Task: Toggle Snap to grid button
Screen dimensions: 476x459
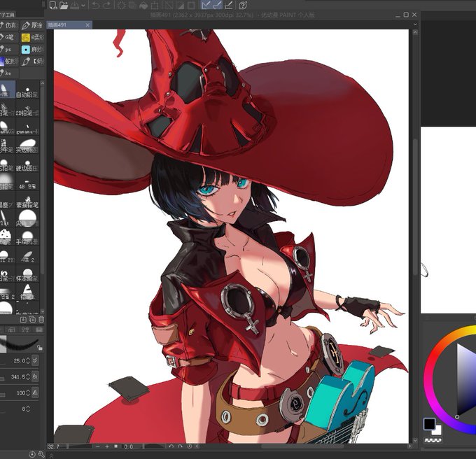Action: click(x=229, y=5)
